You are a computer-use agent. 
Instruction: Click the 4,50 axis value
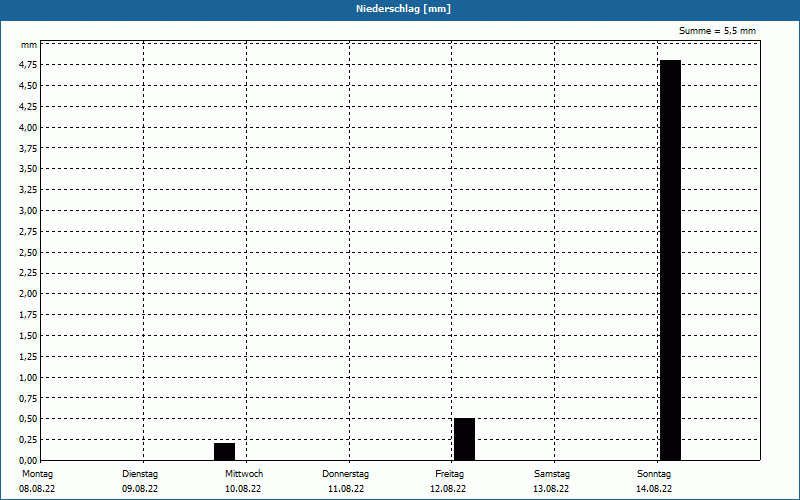click(29, 86)
